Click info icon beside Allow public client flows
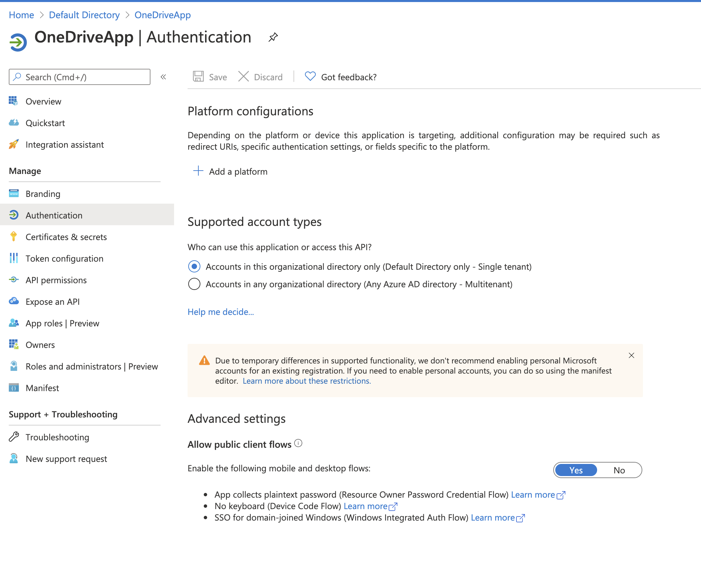 point(298,443)
